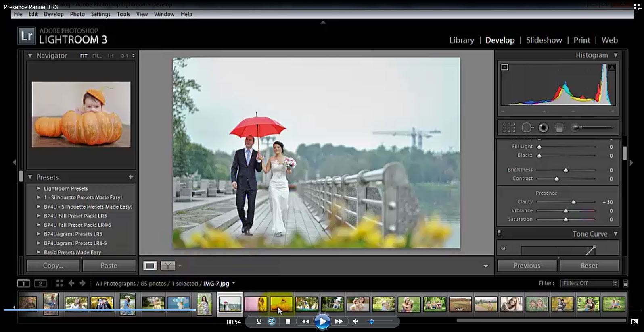Switch to the Library module
The image size is (644, 332).
pyautogui.click(x=462, y=40)
